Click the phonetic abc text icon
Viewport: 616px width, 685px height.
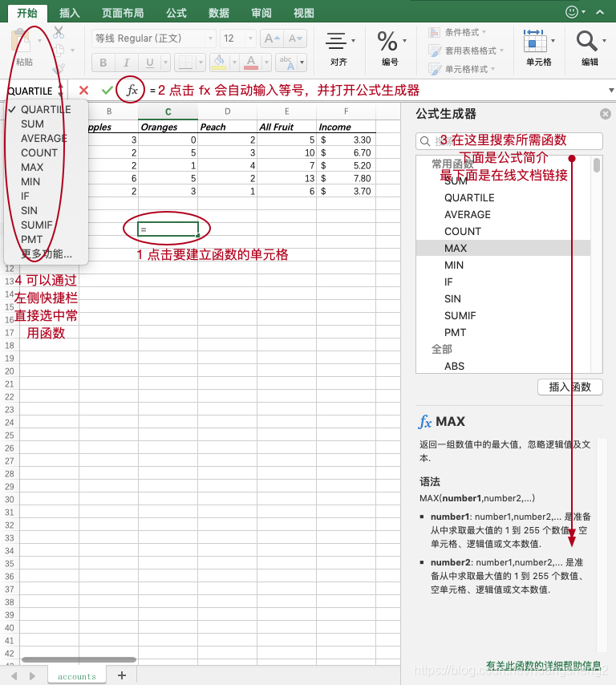286,63
